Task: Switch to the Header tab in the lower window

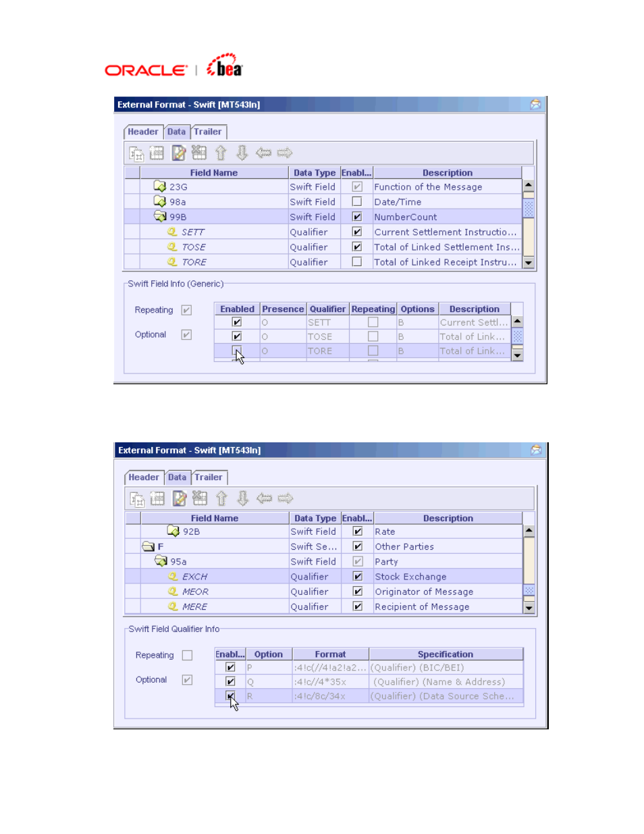Action: pyautogui.click(x=144, y=477)
